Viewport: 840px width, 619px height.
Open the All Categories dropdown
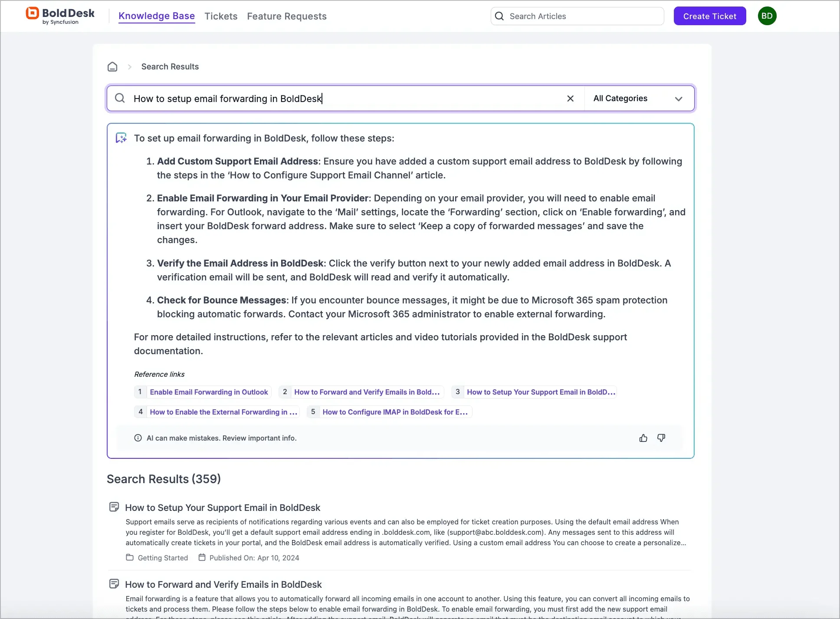point(620,99)
